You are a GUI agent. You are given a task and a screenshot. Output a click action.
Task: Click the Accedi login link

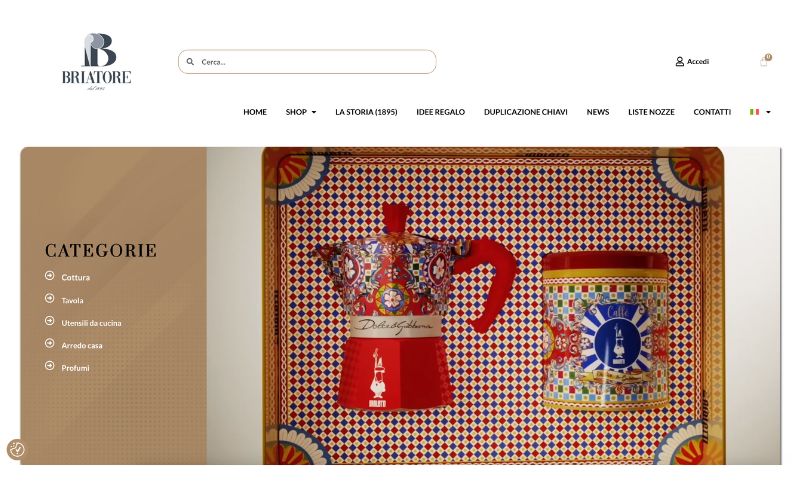(698, 61)
